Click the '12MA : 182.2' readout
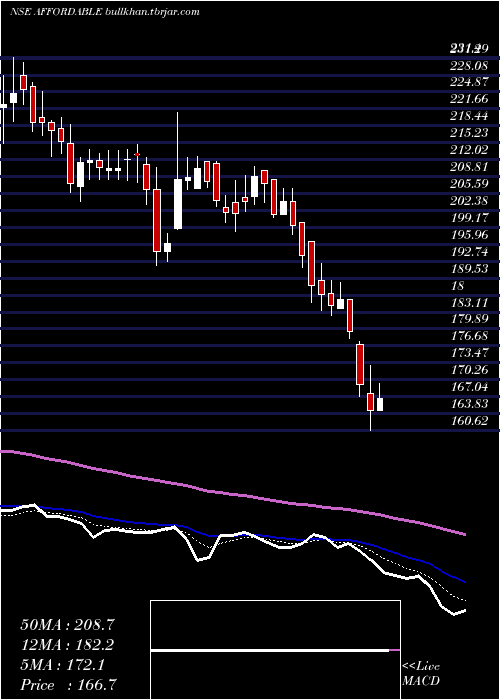Screen dimensions: 500x700 point(67,645)
